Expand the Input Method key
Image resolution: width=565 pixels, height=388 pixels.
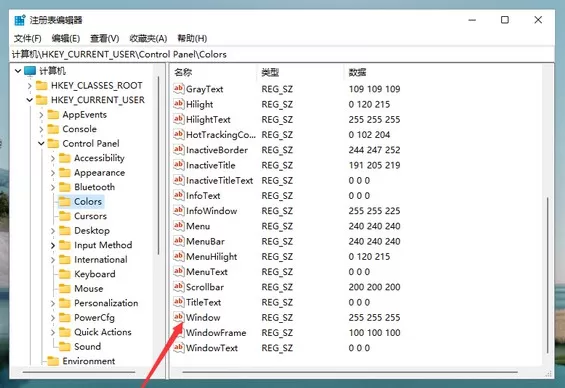53,245
